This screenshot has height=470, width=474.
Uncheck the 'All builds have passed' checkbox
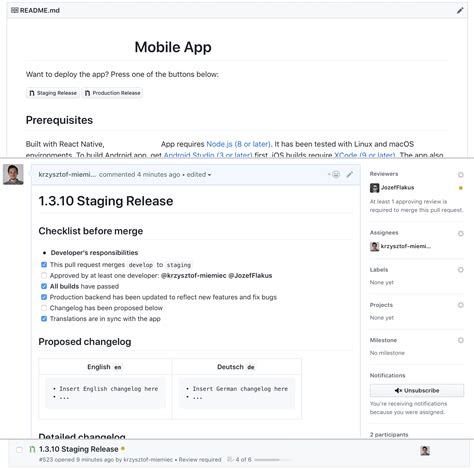click(x=44, y=286)
